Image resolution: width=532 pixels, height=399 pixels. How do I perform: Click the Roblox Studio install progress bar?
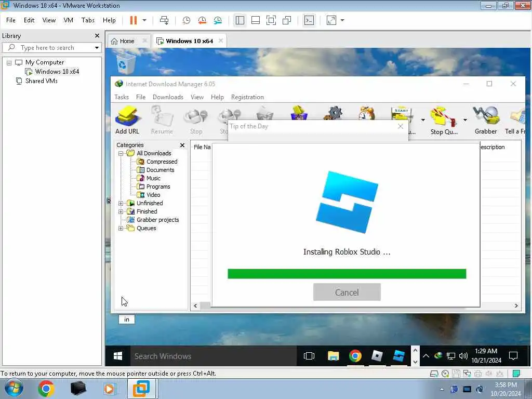click(347, 274)
